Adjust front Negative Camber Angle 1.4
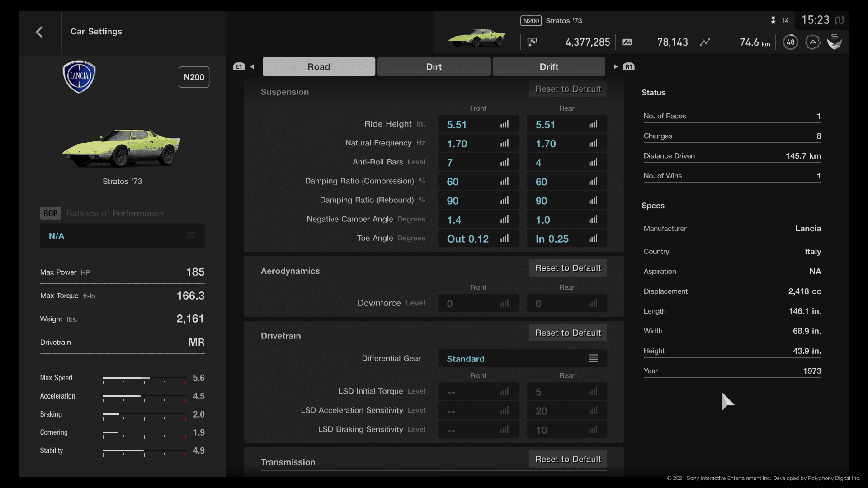Image resolution: width=868 pixels, height=488 pixels. click(x=478, y=219)
